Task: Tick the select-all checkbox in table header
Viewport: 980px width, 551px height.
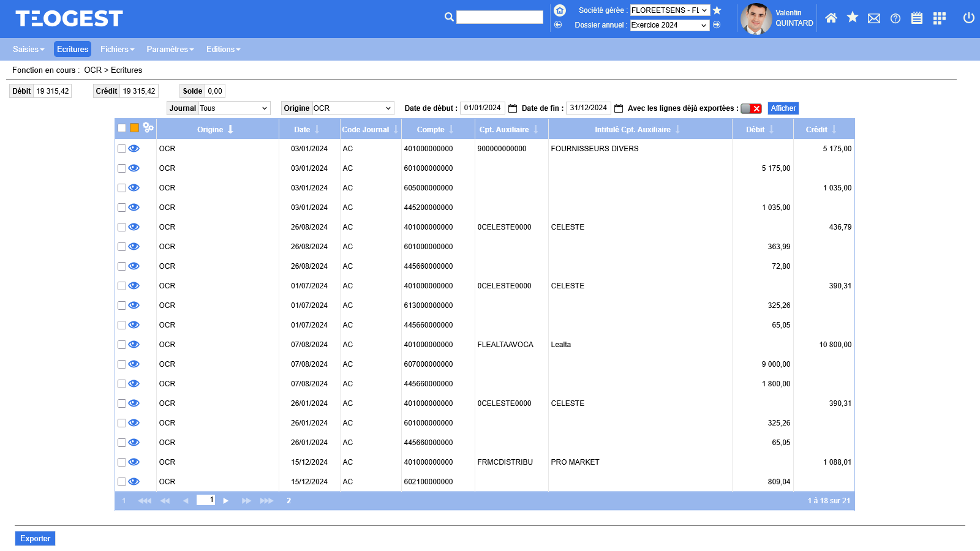Action: click(x=122, y=128)
